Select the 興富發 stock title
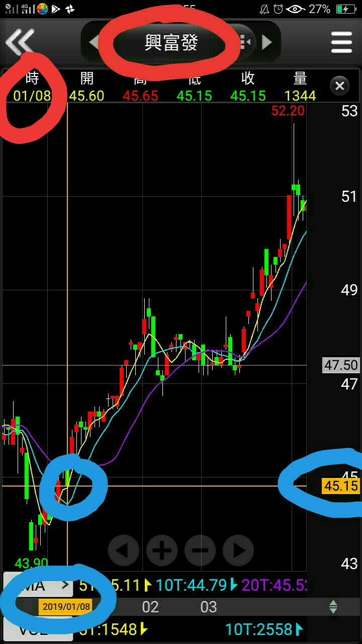This screenshot has height=644, width=362. (171, 43)
